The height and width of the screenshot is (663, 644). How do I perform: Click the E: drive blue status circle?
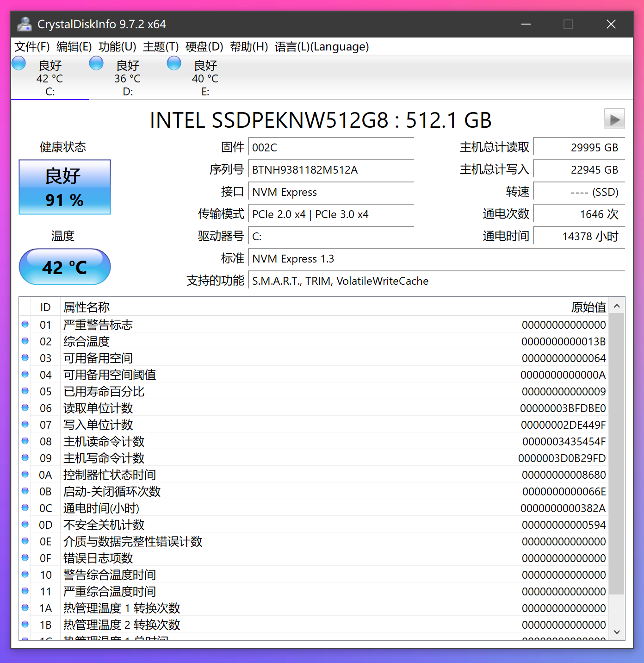[x=174, y=63]
